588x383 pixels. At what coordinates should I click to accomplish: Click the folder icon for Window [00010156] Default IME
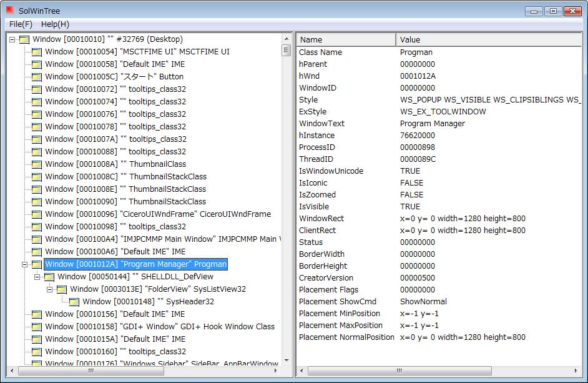click(x=37, y=314)
